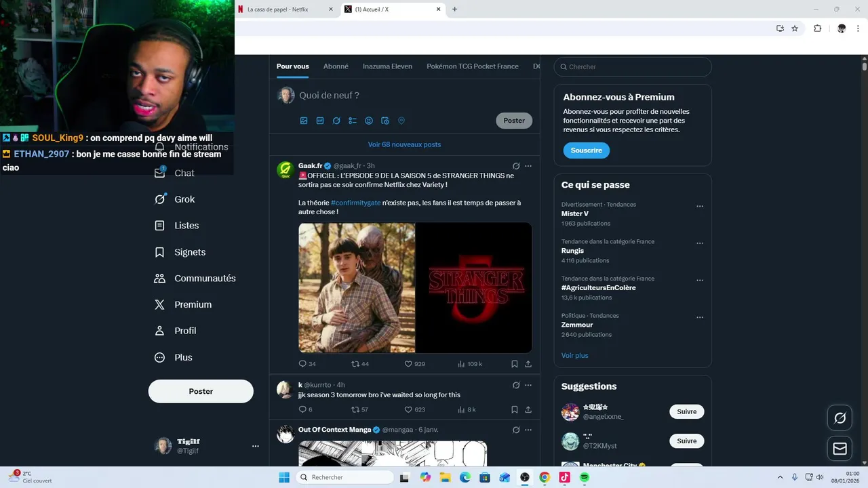Open Premium in the left sidebar
Image resolution: width=868 pixels, height=488 pixels.
click(x=183, y=305)
